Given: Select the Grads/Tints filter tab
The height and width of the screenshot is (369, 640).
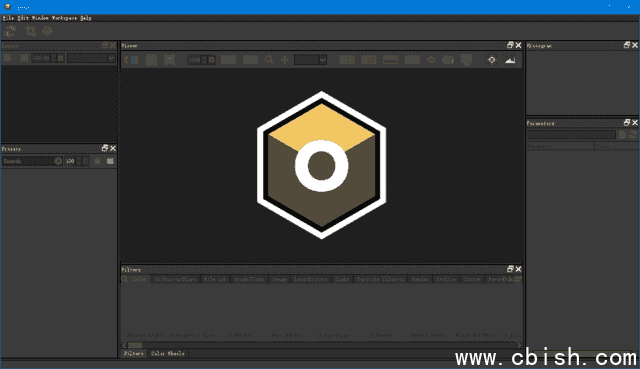Looking at the screenshot, I should 249,279.
